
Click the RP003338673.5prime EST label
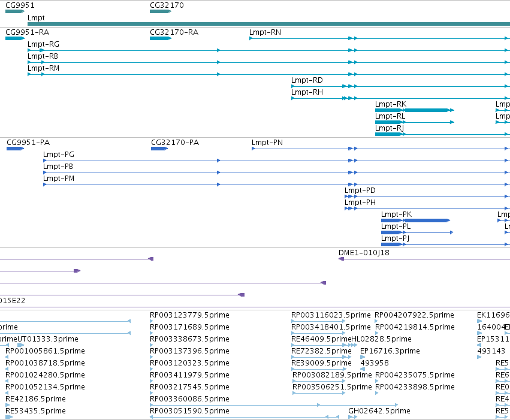tap(189, 339)
